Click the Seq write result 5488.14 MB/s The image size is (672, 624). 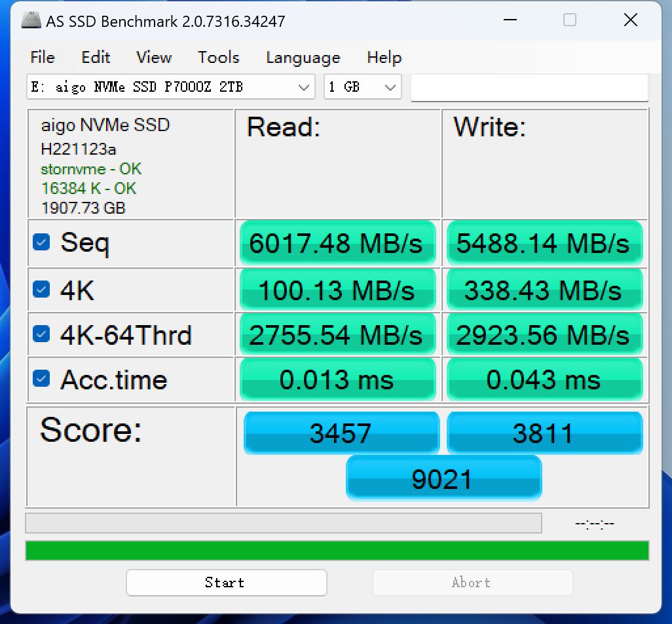pyautogui.click(x=544, y=243)
